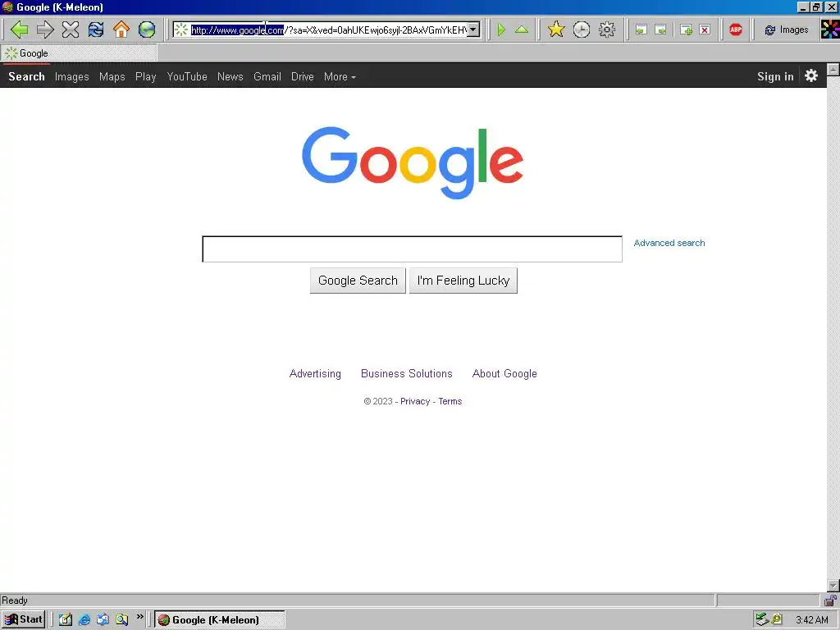
Task: Click the network tray icon
Action: click(762, 620)
